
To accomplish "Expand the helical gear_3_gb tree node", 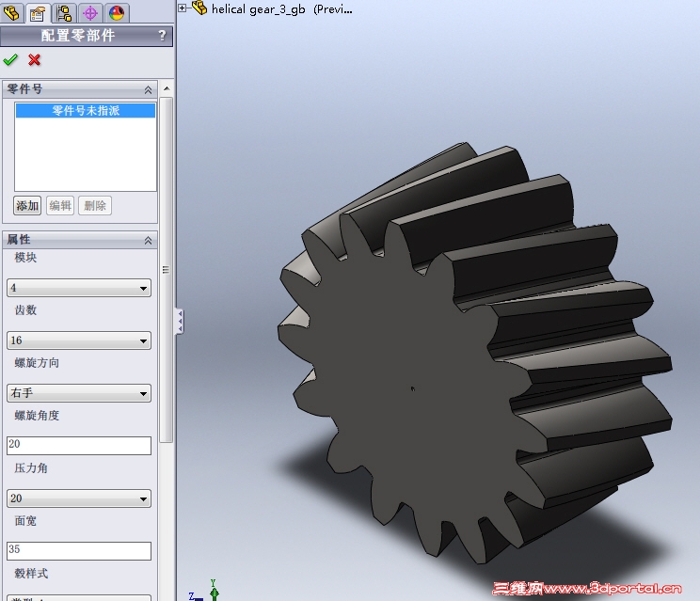I will coord(183,8).
